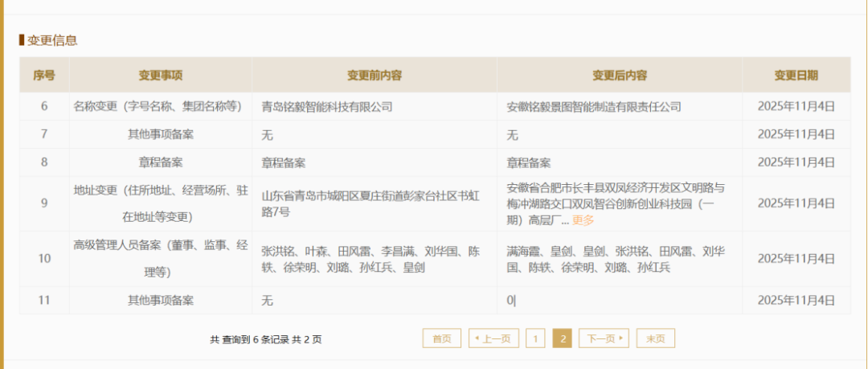
Task: Click sequence number 10
Action: click(x=44, y=259)
